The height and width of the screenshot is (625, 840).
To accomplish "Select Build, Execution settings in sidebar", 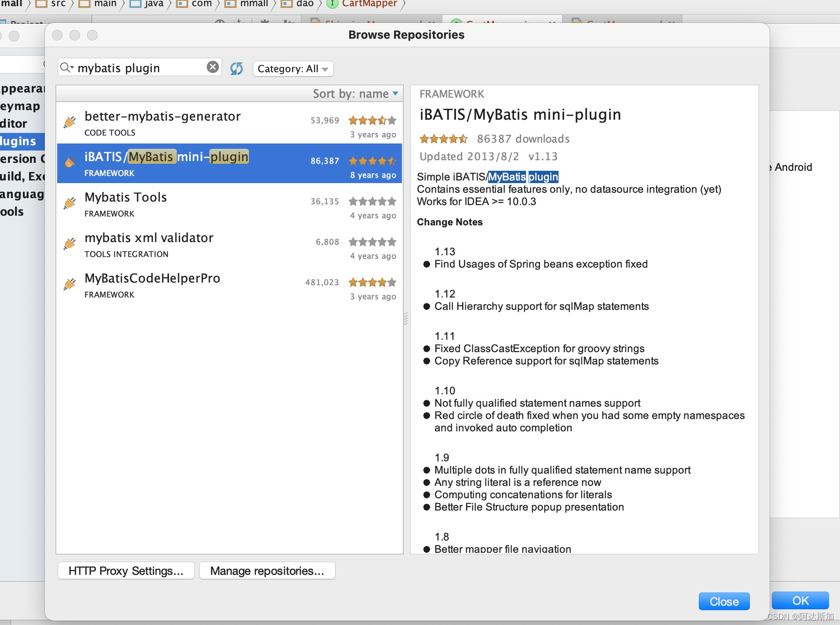I will pos(22,176).
